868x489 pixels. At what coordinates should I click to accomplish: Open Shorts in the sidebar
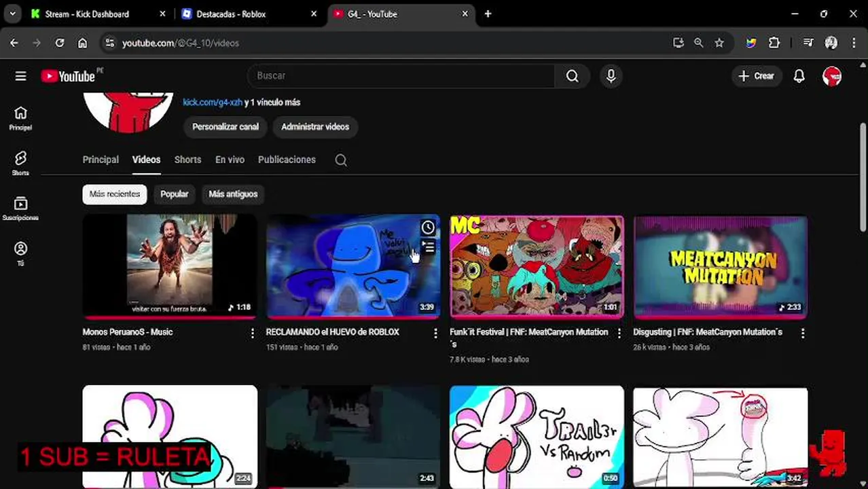pyautogui.click(x=20, y=163)
